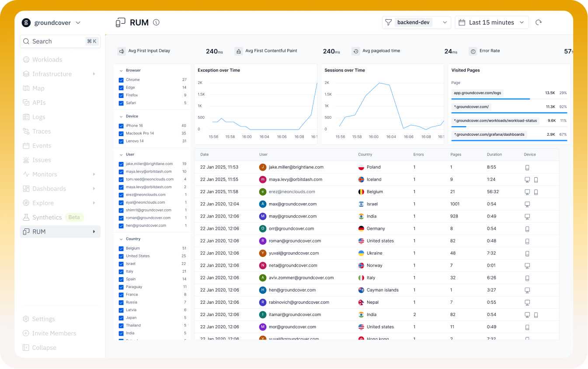The image size is (588, 369).
Task: Toggle the Belgium country checkbox
Action: (x=121, y=249)
